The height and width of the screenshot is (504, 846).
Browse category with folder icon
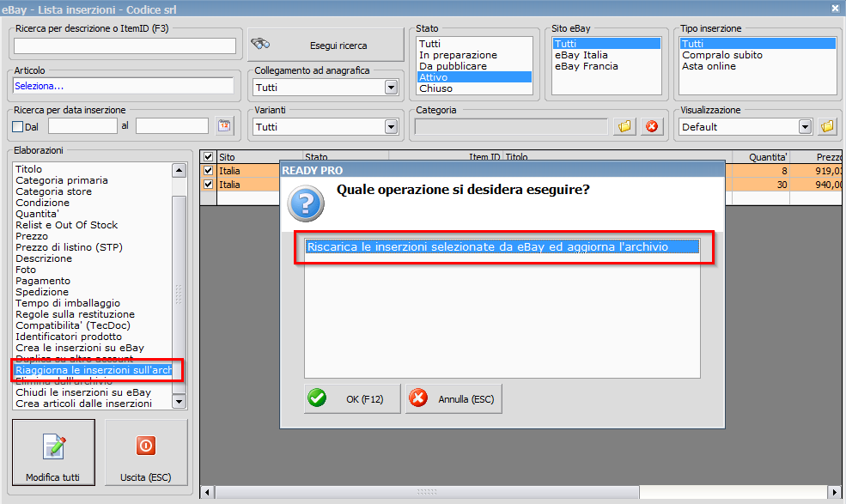click(624, 127)
